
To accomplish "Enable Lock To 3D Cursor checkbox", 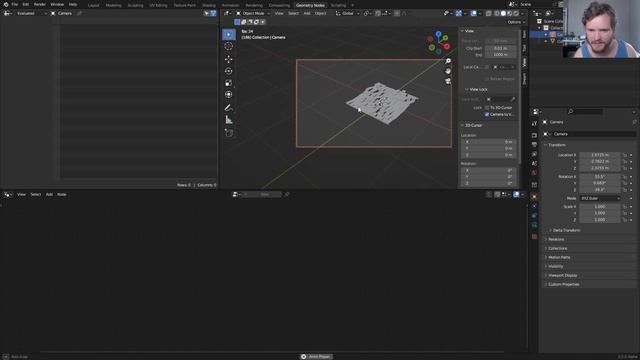I will 487,108.
